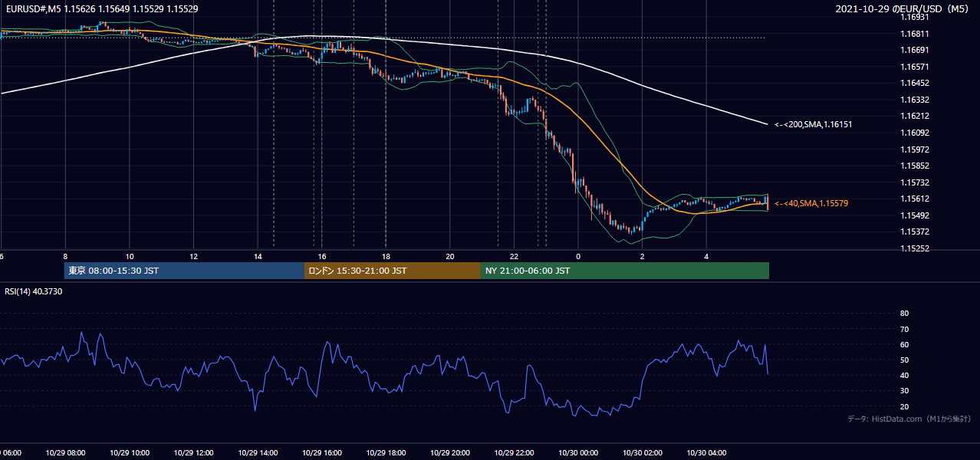Screen dimensions: 980x460
Task: Click price axis value 1.16571
Action: pos(916,67)
